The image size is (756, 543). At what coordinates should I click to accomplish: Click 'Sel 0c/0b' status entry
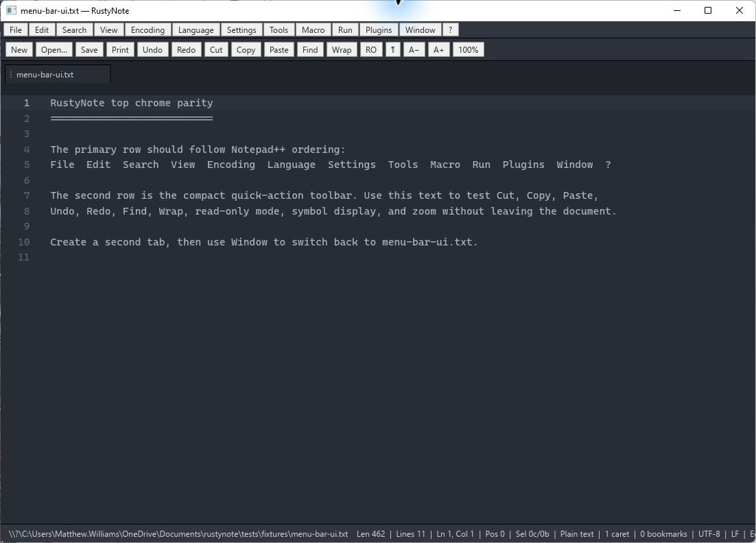click(532, 534)
